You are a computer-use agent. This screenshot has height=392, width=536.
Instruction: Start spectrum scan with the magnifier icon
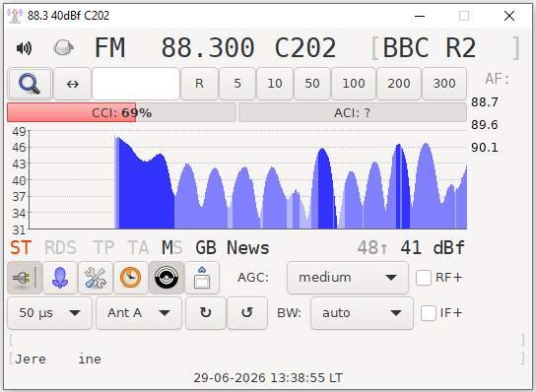click(30, 84)
